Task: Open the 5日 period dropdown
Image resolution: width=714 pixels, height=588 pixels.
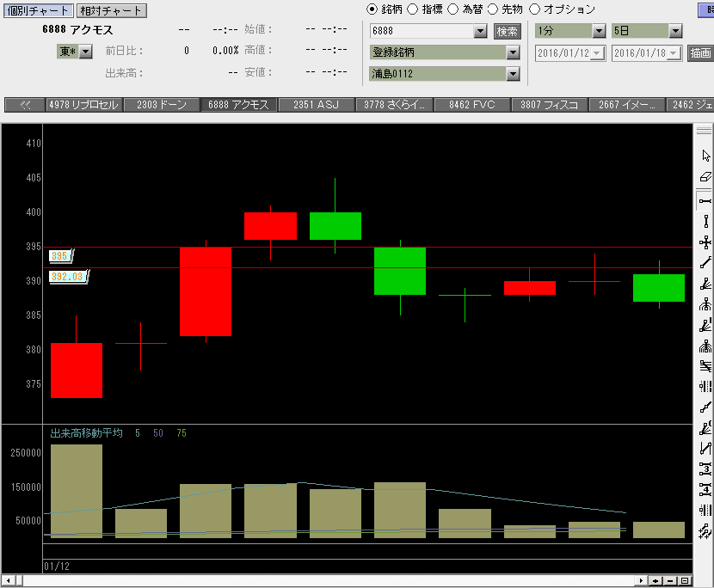Action: [675, 31]
